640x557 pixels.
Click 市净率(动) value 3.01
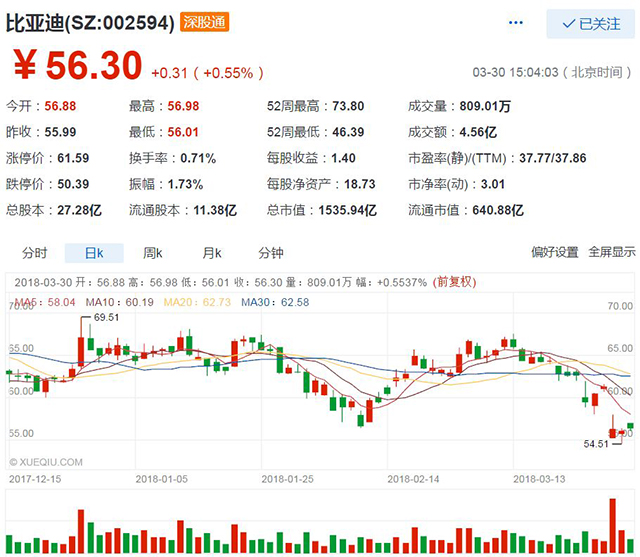click(493, 184)
